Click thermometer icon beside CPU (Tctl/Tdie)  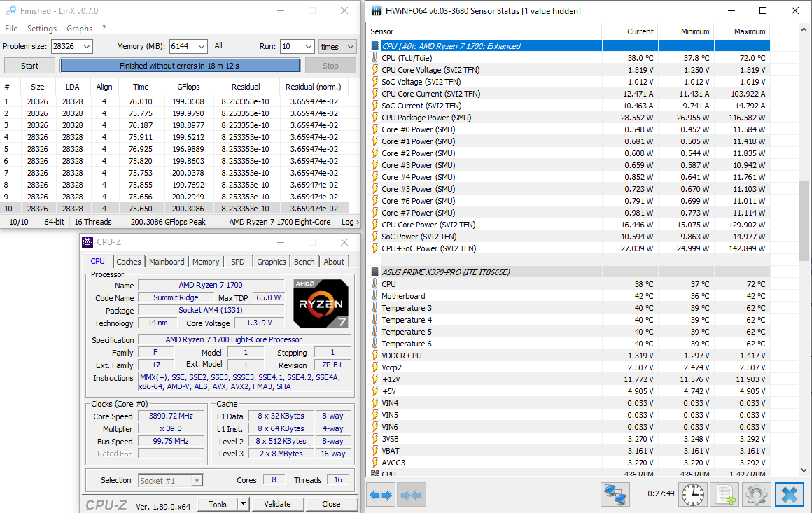375,58
